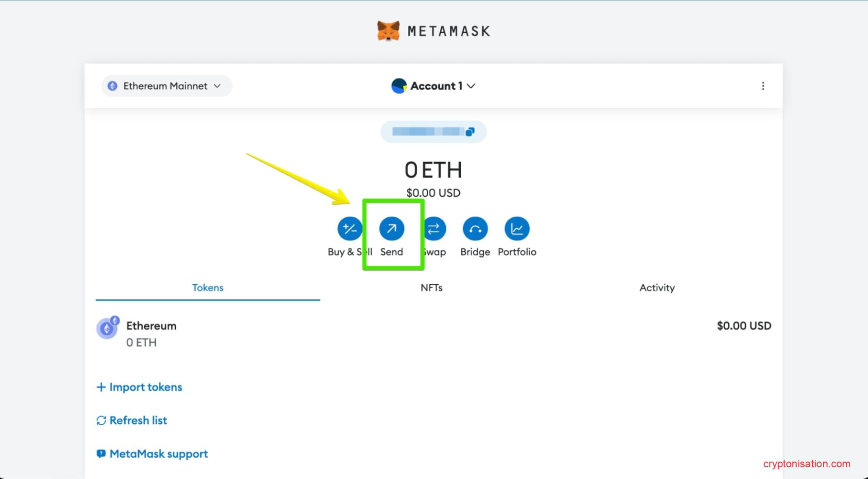Open the Portfolio chart icon
Image resolution: width=868 pixels, height=479 pixels.
coord(517,229)
